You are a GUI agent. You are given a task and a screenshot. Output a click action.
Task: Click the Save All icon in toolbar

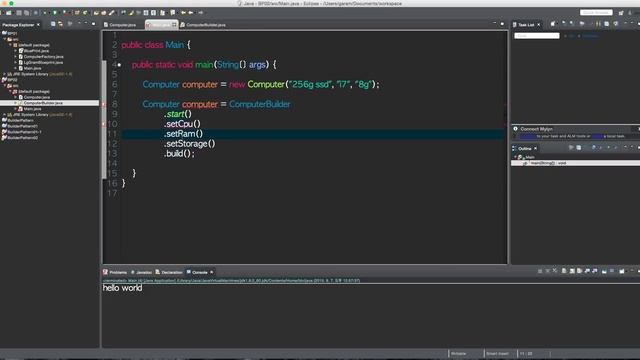point(27,13)
